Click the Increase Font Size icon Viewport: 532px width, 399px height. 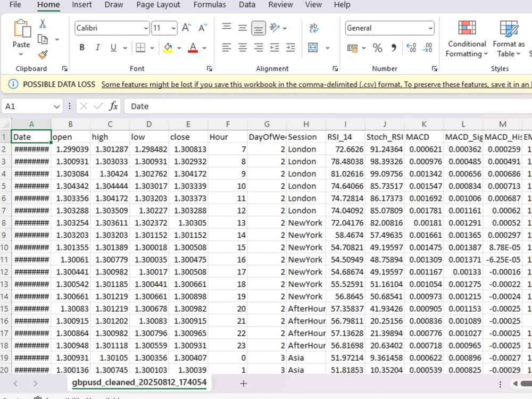point(187,28)
